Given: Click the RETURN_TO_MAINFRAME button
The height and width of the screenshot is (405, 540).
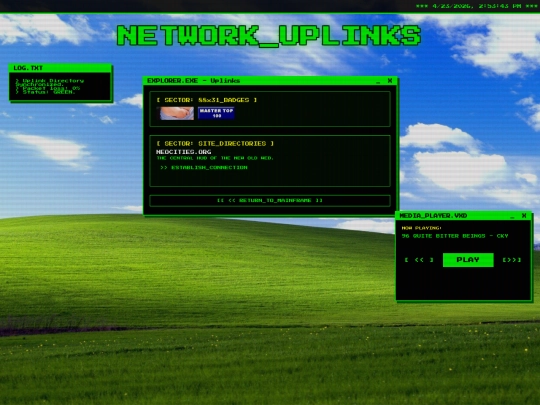Looking at the screenshot, I should pyautogui.click(x=270, y=200).
